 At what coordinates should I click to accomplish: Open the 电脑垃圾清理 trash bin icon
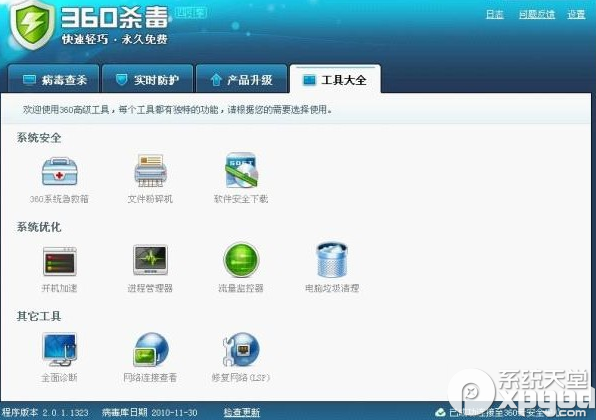(332, 260)
